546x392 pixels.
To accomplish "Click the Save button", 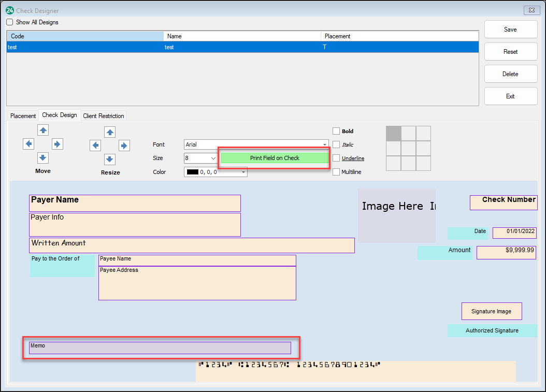I will (x=511, y=29).
